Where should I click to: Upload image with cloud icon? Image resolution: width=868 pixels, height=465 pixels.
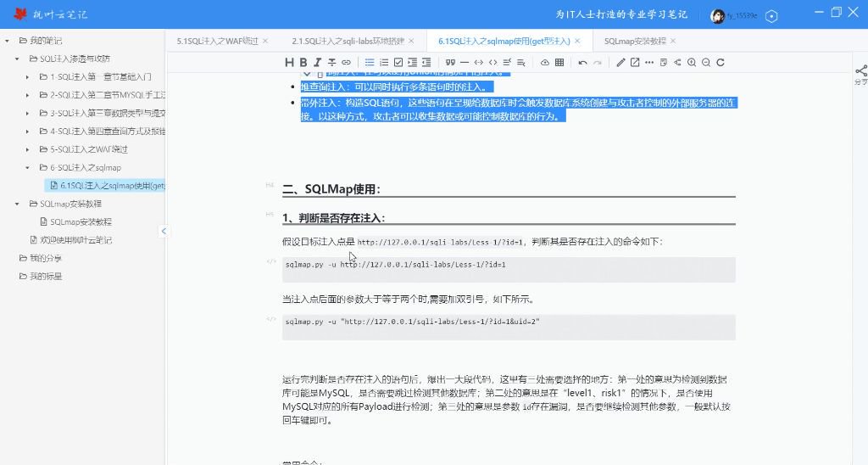click(x=545, y=63)
